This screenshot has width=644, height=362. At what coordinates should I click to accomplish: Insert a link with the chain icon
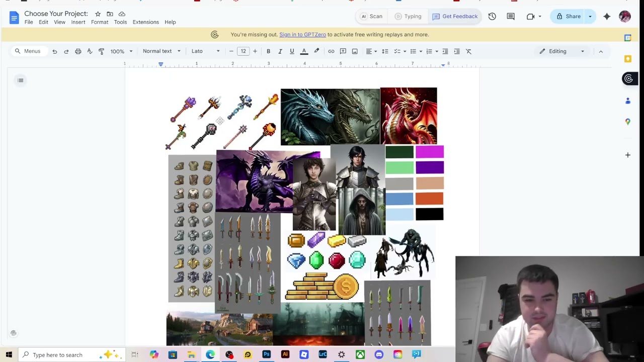(x=331, y=51)
